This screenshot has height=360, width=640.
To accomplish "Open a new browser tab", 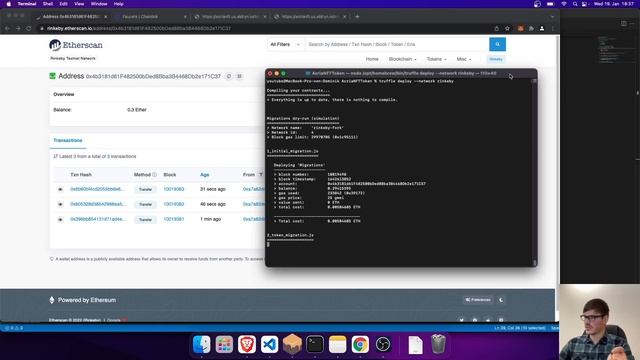I will pos(357,16).
